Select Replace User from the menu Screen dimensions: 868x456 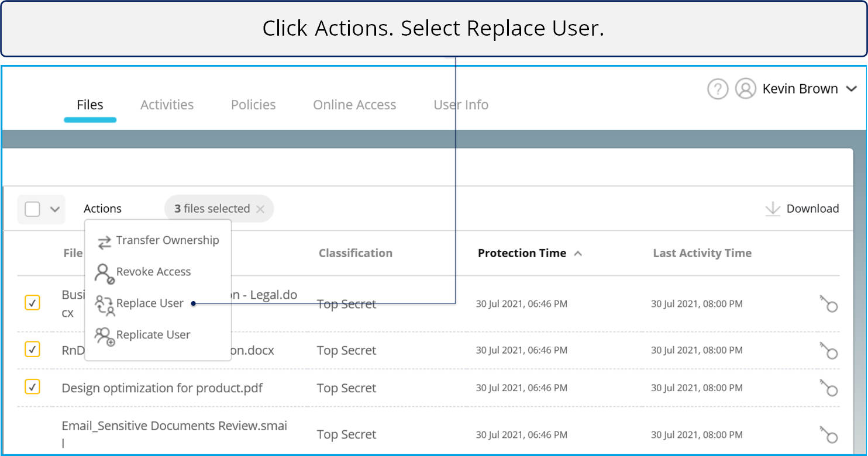[150, 303]
